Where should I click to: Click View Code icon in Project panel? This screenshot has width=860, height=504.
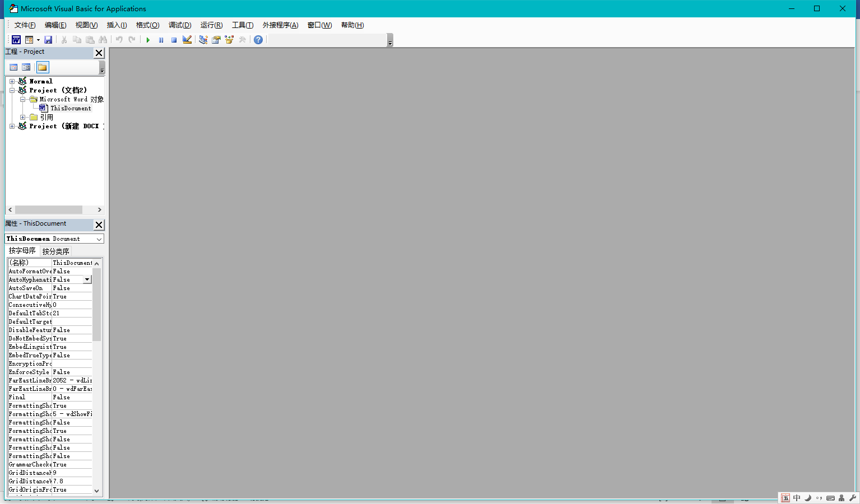tap(13, 67)
